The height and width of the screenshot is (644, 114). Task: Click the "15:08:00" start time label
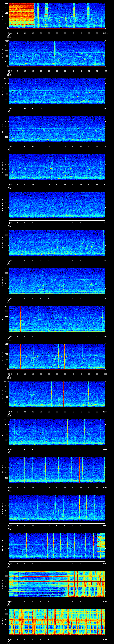(x=9, y=374)
